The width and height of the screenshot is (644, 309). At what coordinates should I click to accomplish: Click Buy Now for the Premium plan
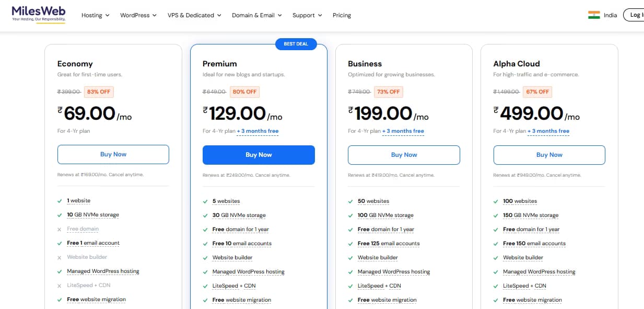[x=259, y=155]
